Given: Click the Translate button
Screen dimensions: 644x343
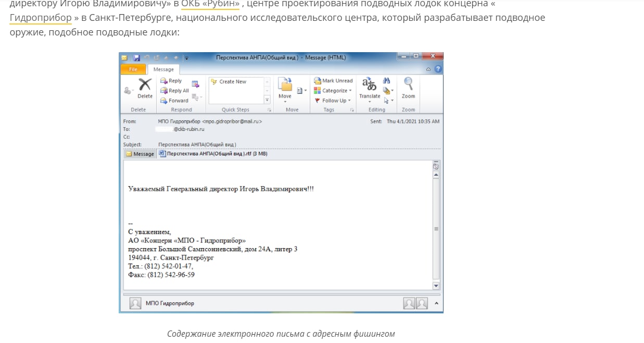Looking at the screenshot, I should pos(370,90).
